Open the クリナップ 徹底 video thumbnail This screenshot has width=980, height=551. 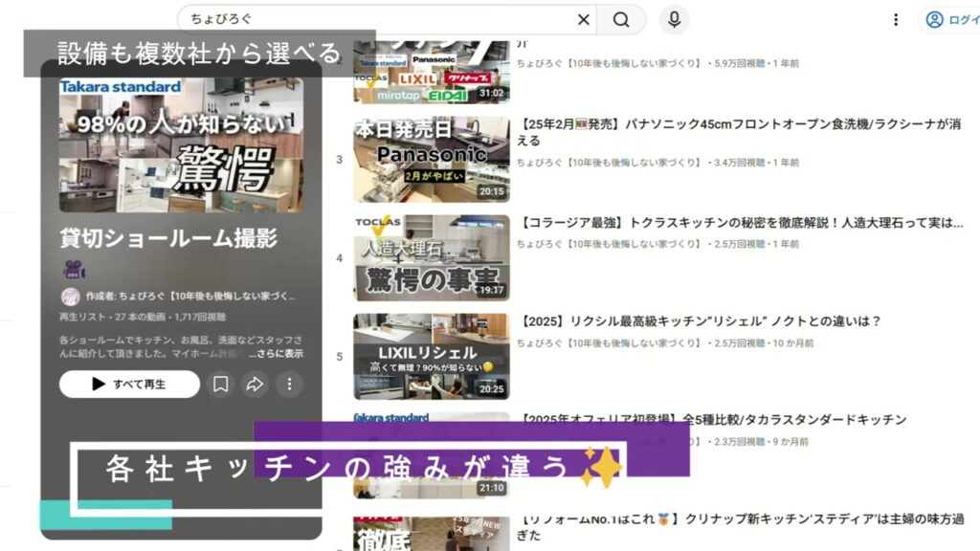click(x=432, y=534)
